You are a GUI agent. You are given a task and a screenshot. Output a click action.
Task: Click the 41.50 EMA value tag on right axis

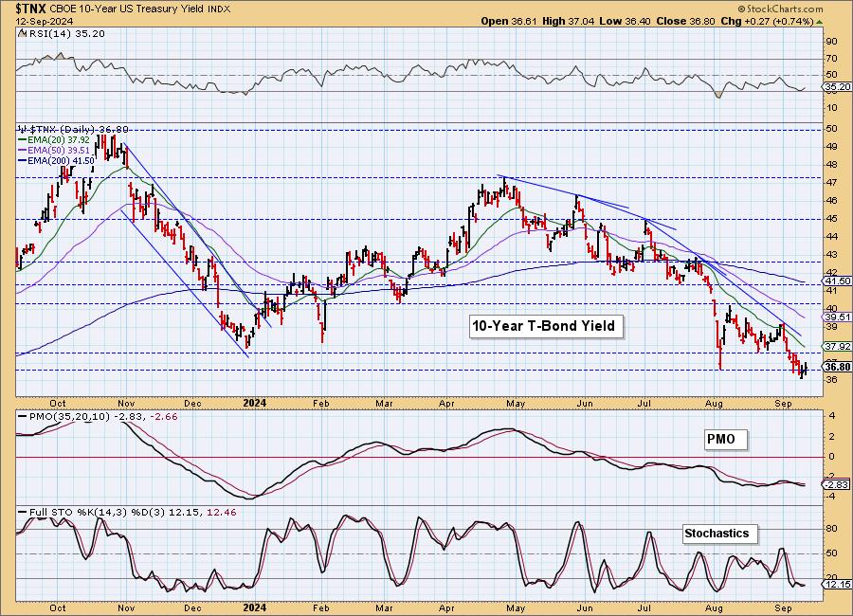[838, 281]
